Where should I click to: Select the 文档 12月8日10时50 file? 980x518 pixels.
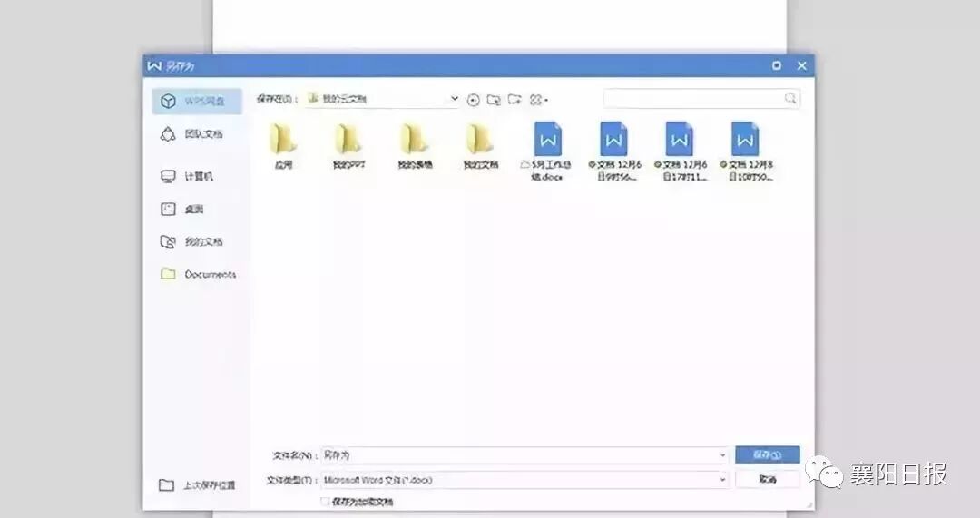tap(746, 151)
